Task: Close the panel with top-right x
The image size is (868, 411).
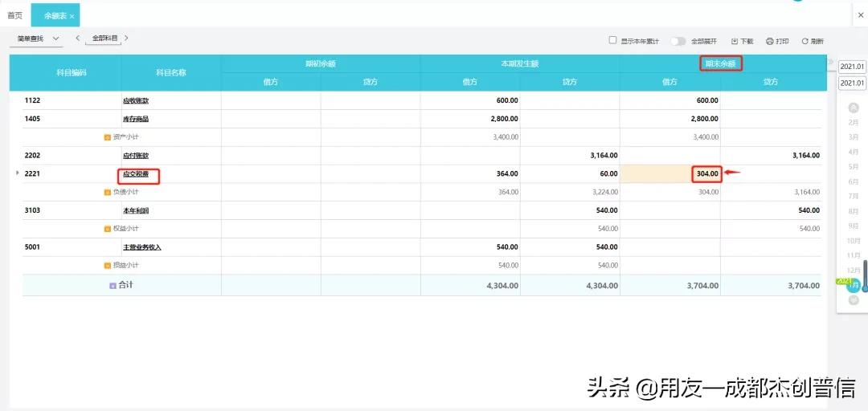Action: click(x=861, y=15)
